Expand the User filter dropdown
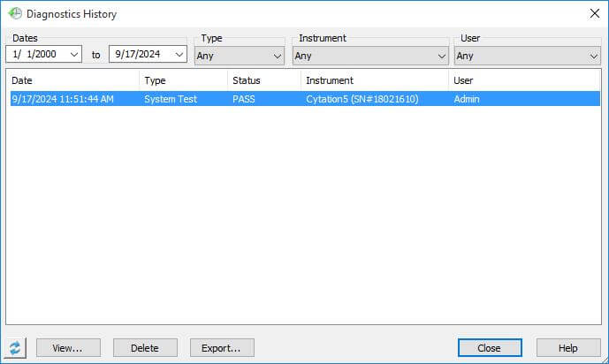This screenshot has width=609, height=364. coord(593,56)
